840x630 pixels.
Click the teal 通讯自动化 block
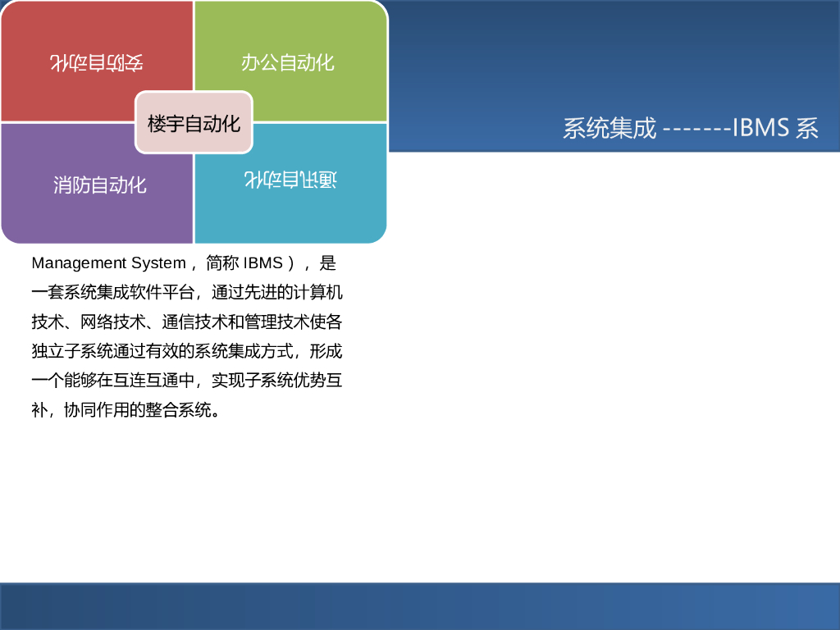[290, 180]
